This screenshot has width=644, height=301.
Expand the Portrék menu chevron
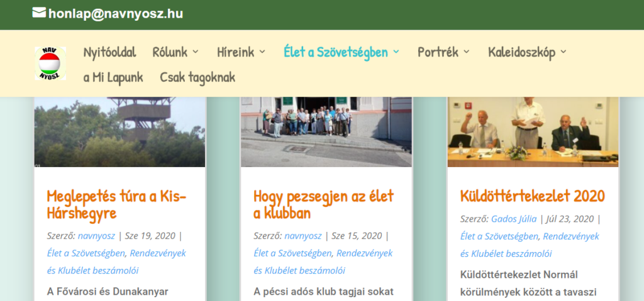pos(467,52)
